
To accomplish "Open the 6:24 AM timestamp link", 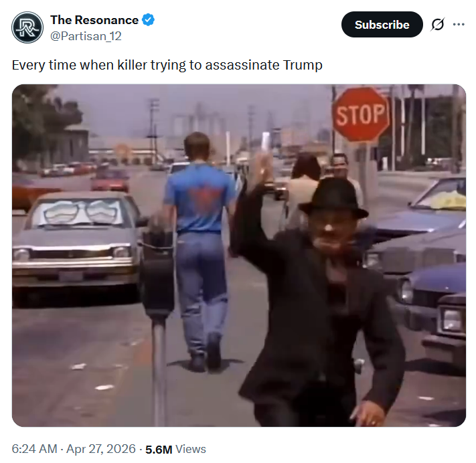I will coord(34,449).
